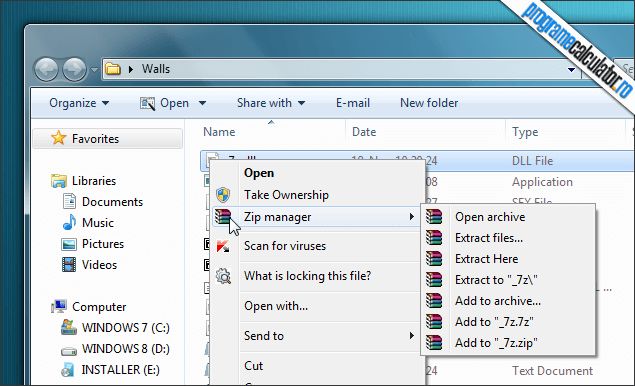This screenshot has height=386, width=635.
Task: Open the Documents library
Action: 112,202
